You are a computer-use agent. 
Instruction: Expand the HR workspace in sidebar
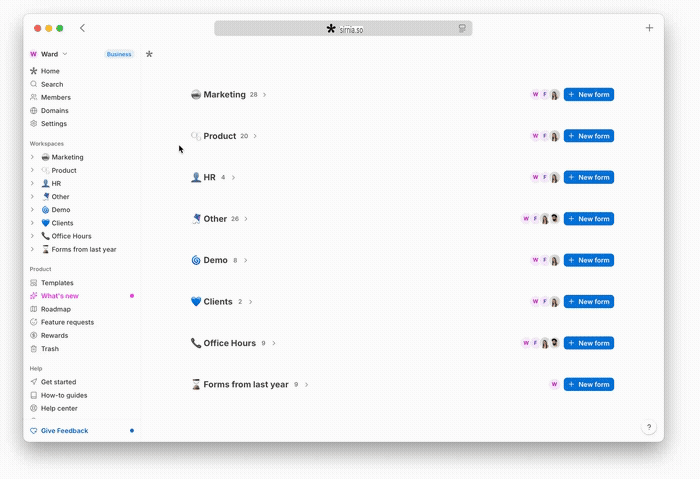32,183
